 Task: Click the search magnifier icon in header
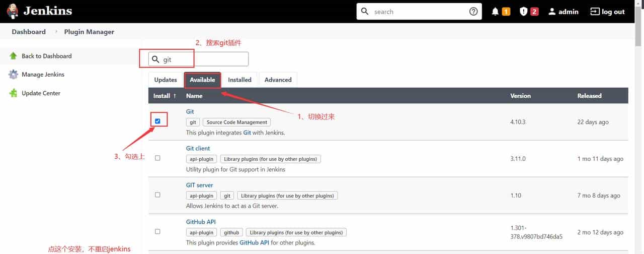tap(365, 11)
